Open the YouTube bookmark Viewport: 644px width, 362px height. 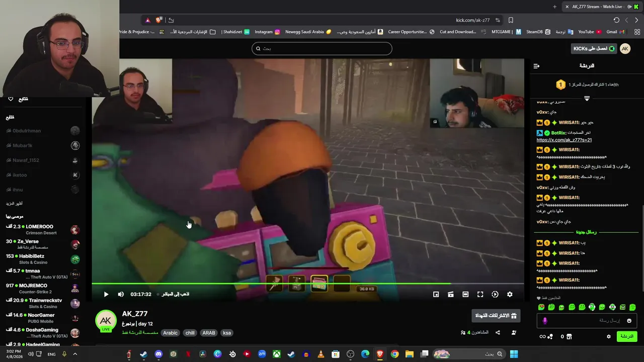click(589, 32)
